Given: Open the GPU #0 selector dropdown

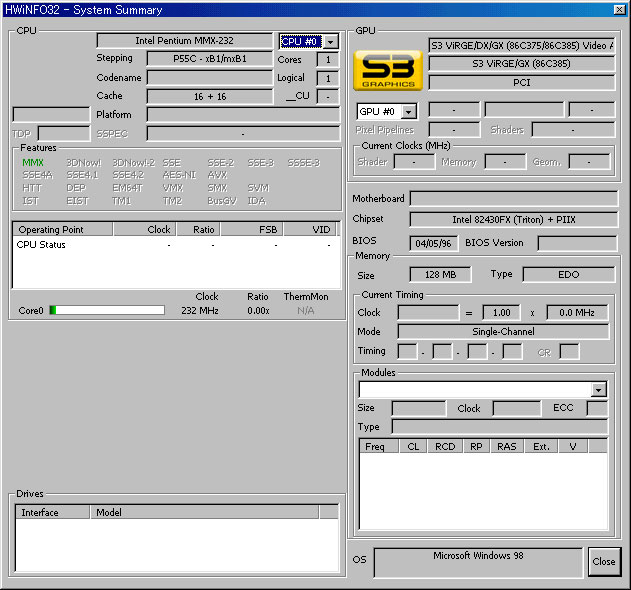Looking at the screenshot, I should coord(408,111).
